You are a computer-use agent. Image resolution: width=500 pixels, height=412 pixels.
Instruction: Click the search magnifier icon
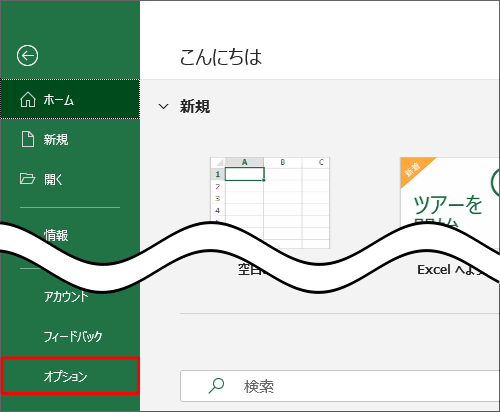click(x=216, y=386)
